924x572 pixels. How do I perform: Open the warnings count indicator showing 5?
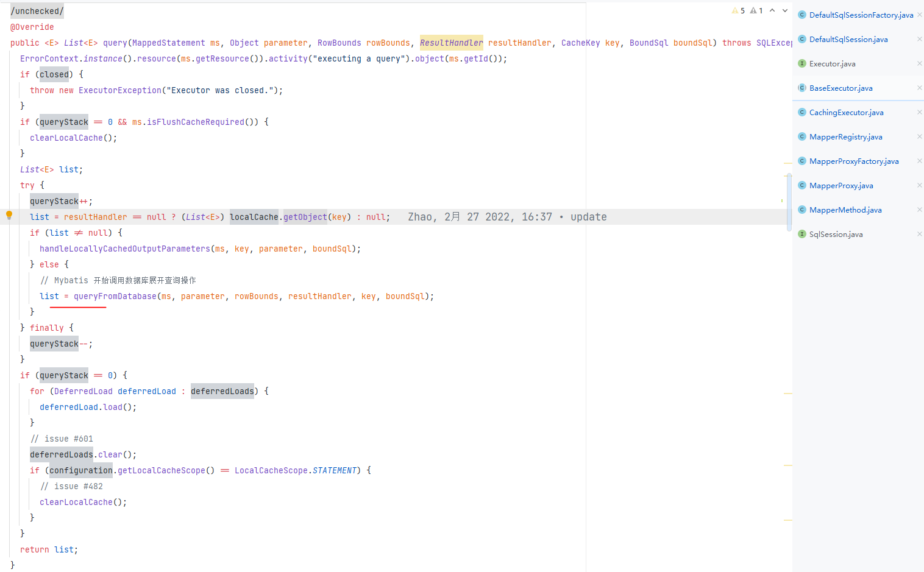738,11
